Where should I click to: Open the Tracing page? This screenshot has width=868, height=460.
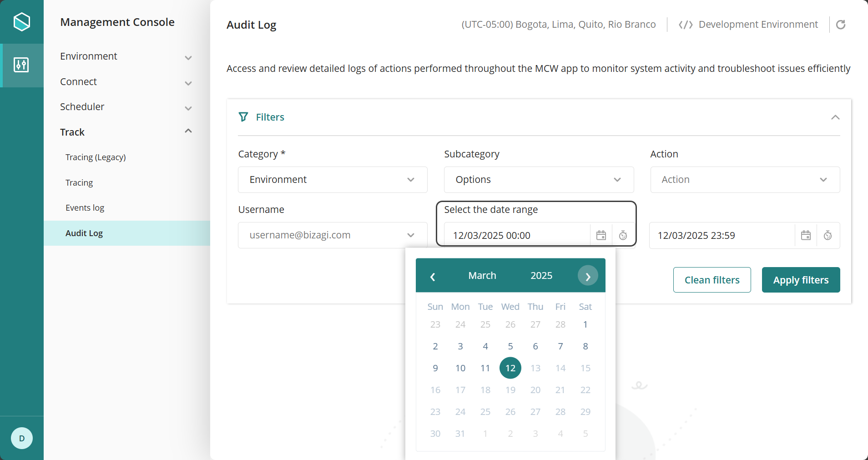tap(79, 183)
